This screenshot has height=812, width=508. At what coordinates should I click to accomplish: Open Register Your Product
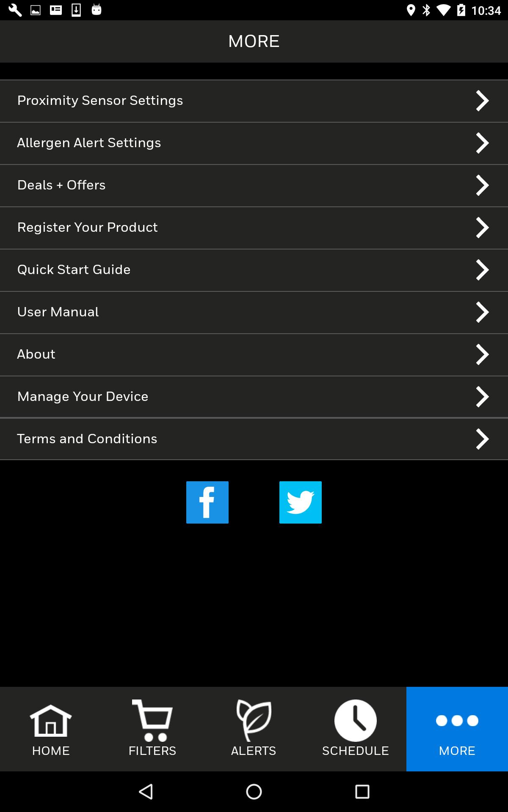coord(254,228)
